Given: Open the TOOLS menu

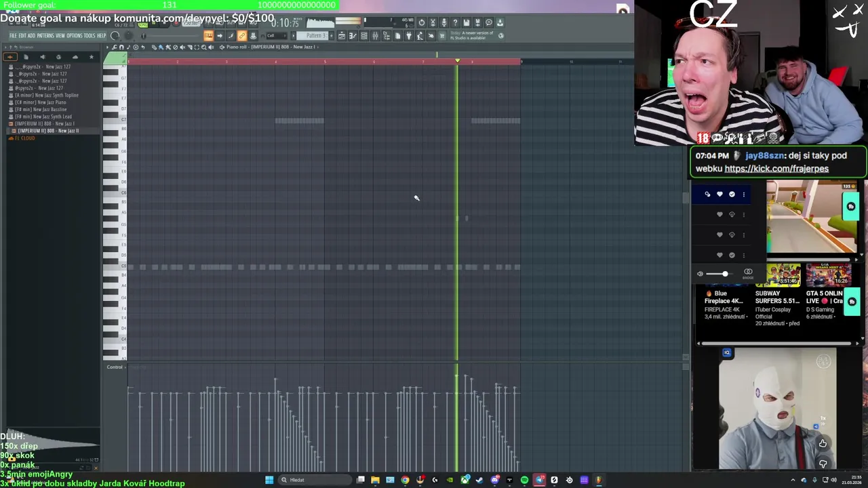Looking at the screenshot, I should point(89,35).
